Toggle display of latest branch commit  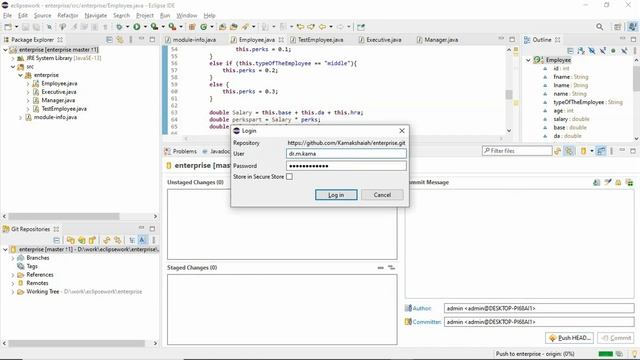click(142, 240)
